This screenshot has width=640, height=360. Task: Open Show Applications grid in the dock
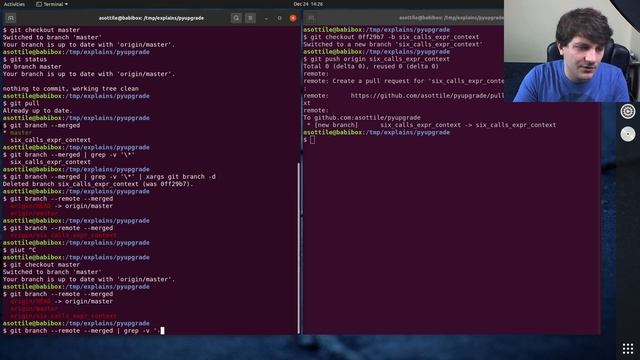pos(628,348)
